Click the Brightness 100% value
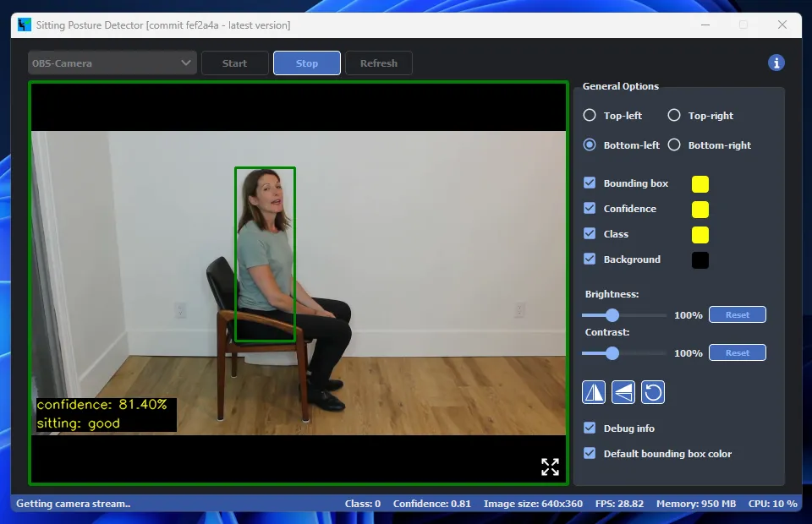 click(x=689, y=315)
